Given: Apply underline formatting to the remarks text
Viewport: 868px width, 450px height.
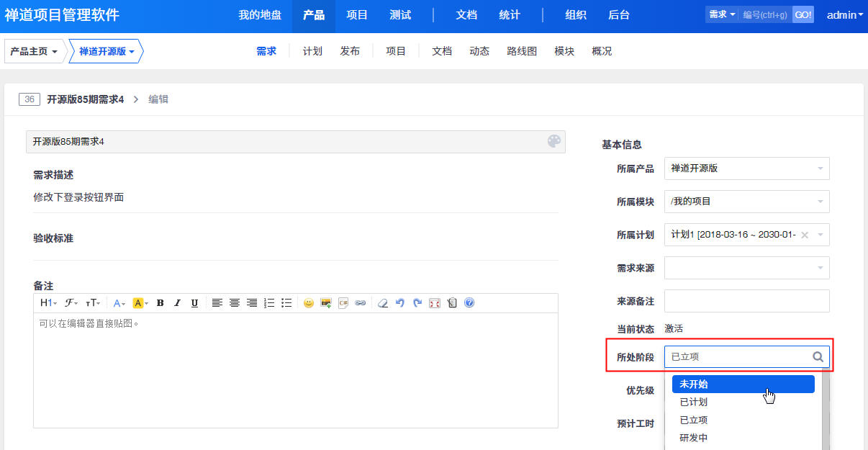Looking at the screenshot, I should (194, 302).
